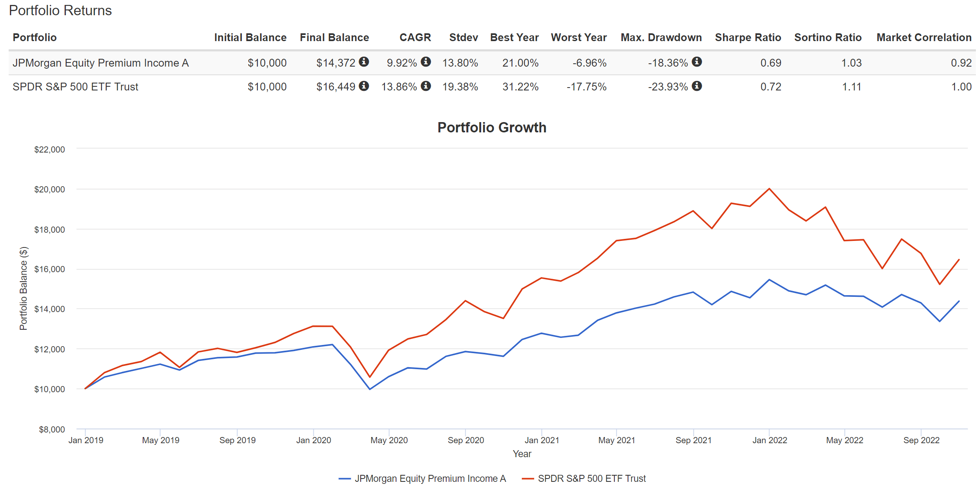The width and height of the screenshot is (980, 488).
Task: Click the Max. Drawdown column header
Action: (x=661, y=37)
